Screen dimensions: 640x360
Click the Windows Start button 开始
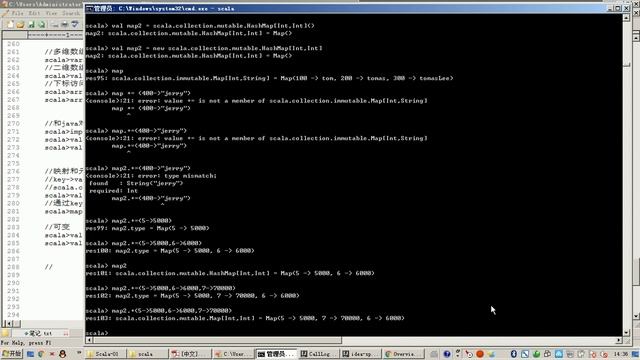click(x=11, y=354)
